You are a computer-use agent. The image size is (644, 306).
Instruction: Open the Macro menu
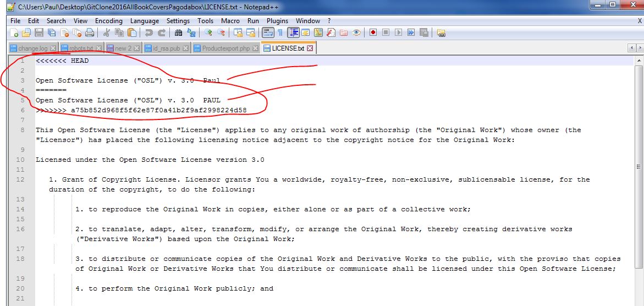(230, 21)
